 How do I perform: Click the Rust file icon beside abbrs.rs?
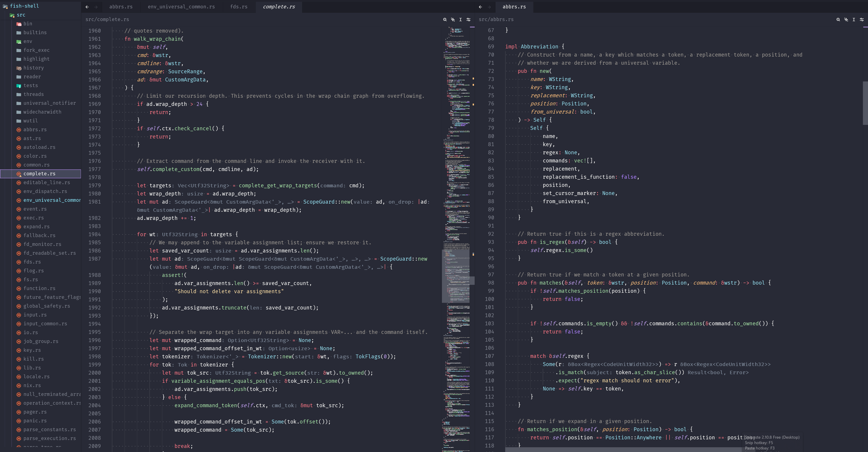click(19, 130)
